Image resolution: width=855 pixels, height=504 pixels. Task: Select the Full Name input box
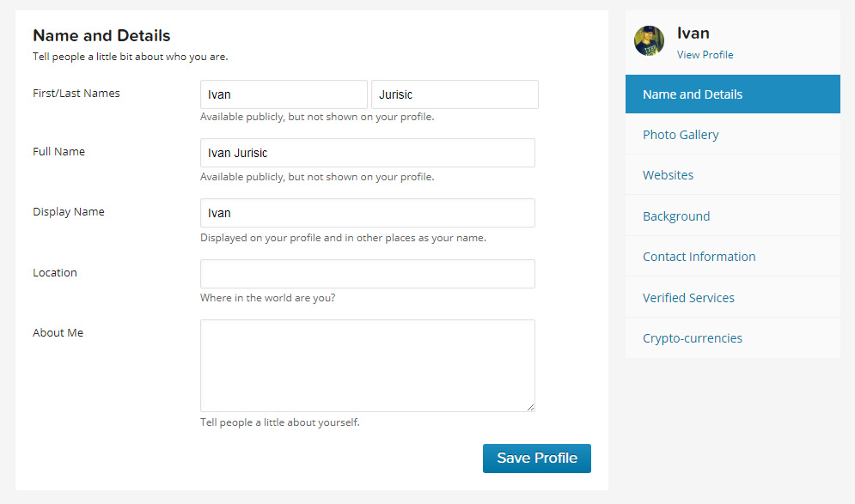(367, 153)
